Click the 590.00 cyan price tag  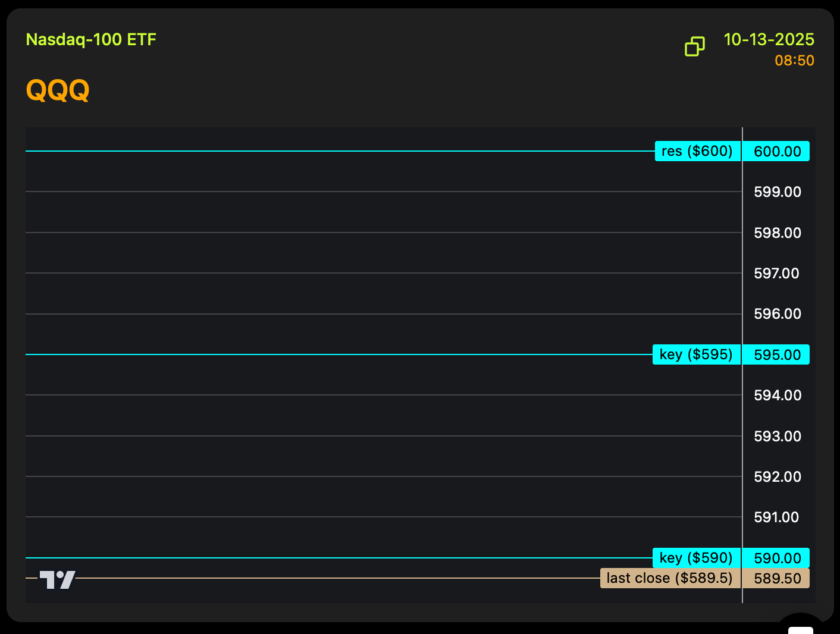pyautogui.click(x=777, y=558)
